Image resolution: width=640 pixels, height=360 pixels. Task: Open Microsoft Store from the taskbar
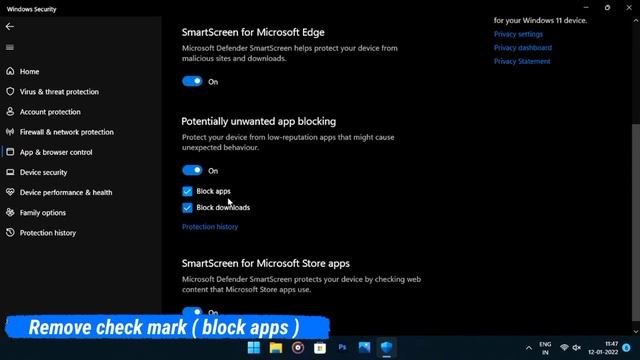[x=320, y=348]
